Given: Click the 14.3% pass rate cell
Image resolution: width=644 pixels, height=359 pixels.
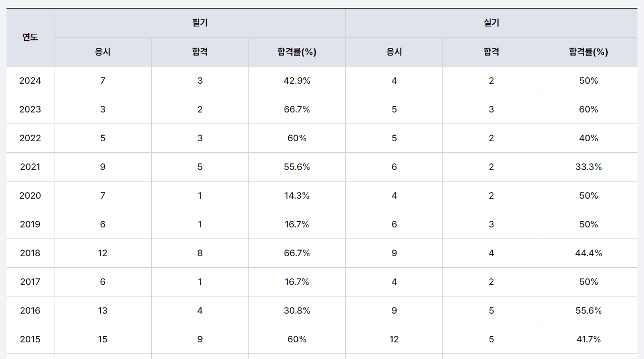Looking at the screenshot, I should 297,196.
